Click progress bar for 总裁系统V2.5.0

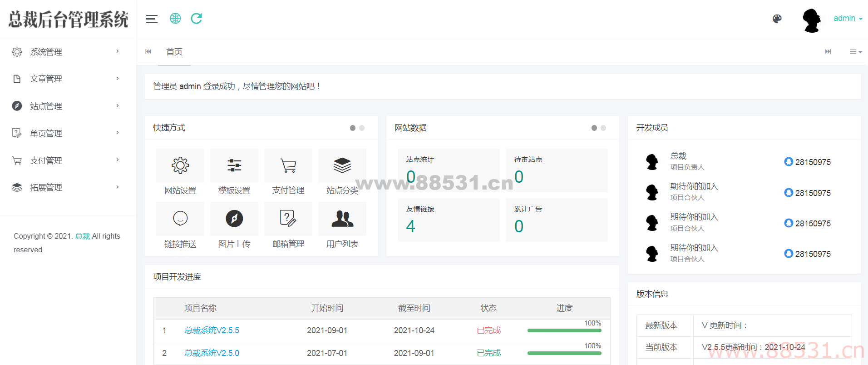tap(564, 353)
